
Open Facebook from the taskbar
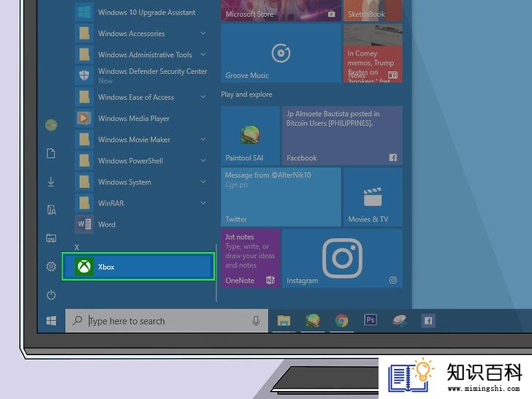pos(428,321)
